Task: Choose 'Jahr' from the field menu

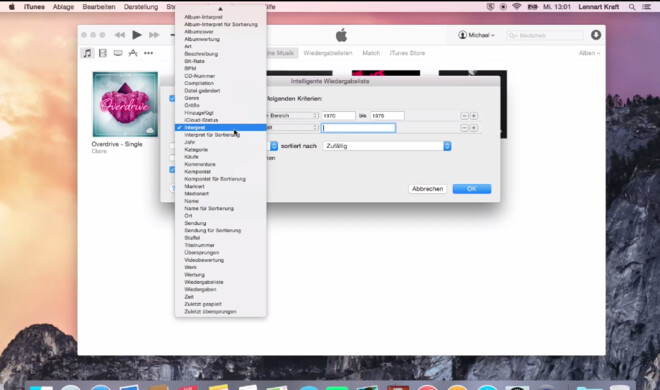Action: point(221,142)
